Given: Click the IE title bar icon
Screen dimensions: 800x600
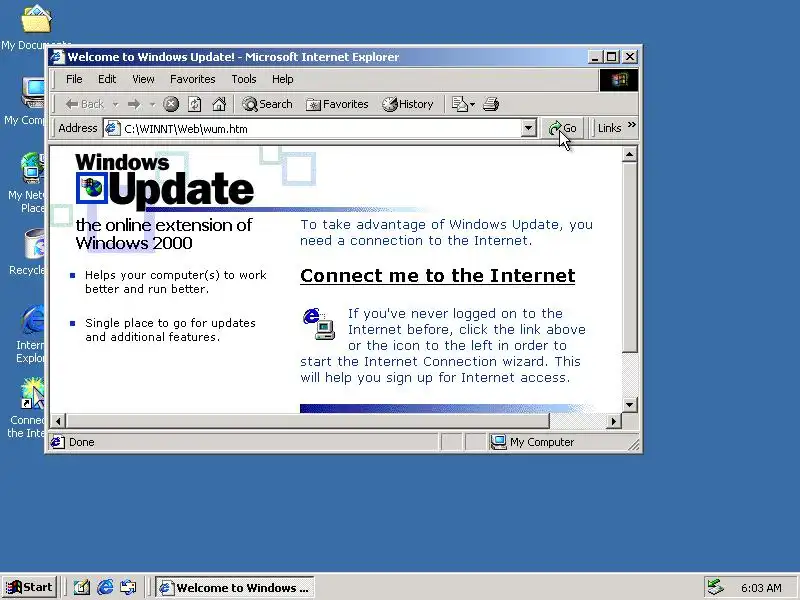Looking at the screenshot, I should pos(58,57).
